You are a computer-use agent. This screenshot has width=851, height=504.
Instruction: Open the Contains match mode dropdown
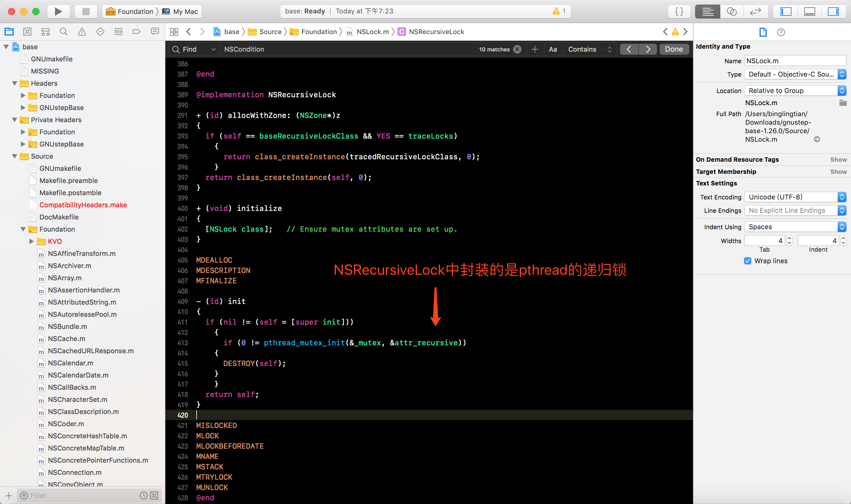(x=590, y=49)
